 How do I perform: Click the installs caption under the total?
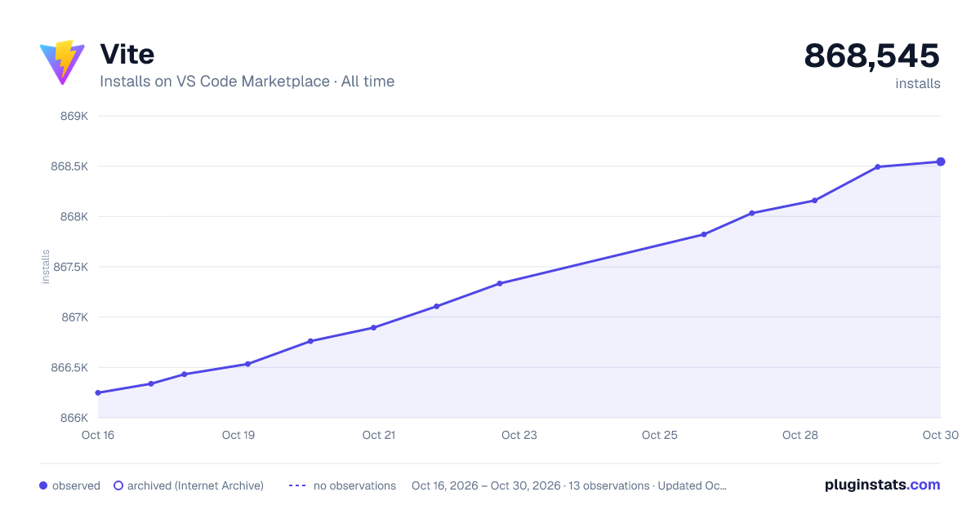click(918, 83)
